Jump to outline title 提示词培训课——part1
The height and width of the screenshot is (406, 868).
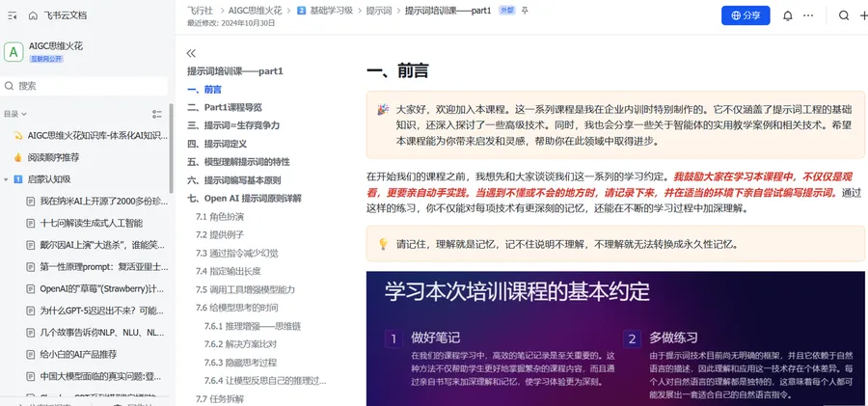point(235,71)
